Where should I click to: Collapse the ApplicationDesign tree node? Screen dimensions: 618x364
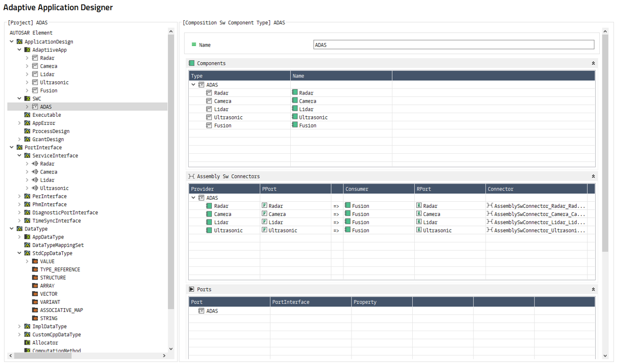click(12, 42)
